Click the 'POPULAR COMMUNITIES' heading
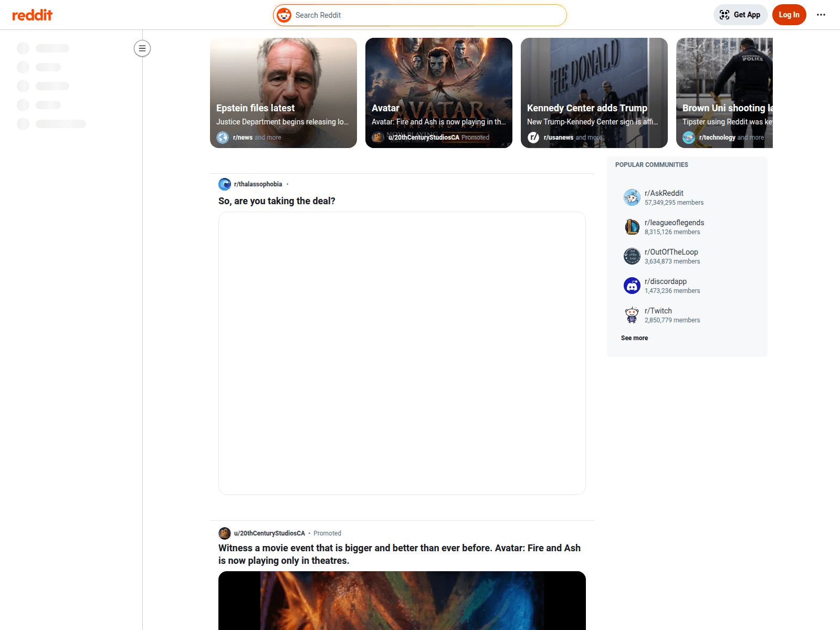Screen dimensions: 840x630 tap(652, 165)
